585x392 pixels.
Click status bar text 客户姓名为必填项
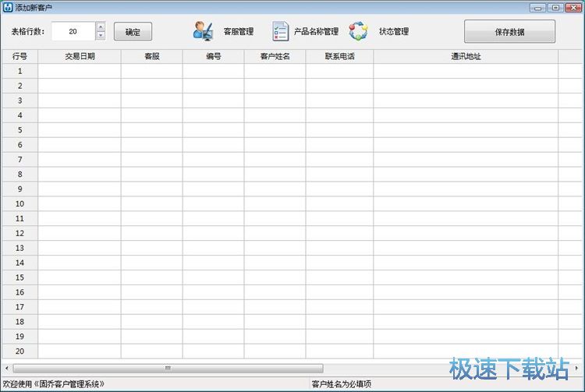click(342, 384)
